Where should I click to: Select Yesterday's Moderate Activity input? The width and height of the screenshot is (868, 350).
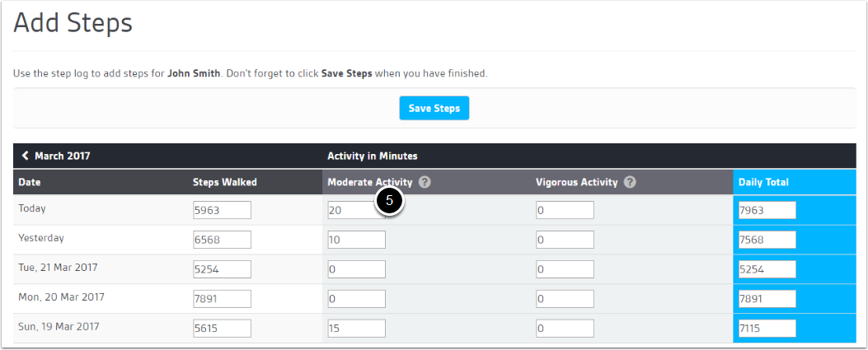[356, 240]
